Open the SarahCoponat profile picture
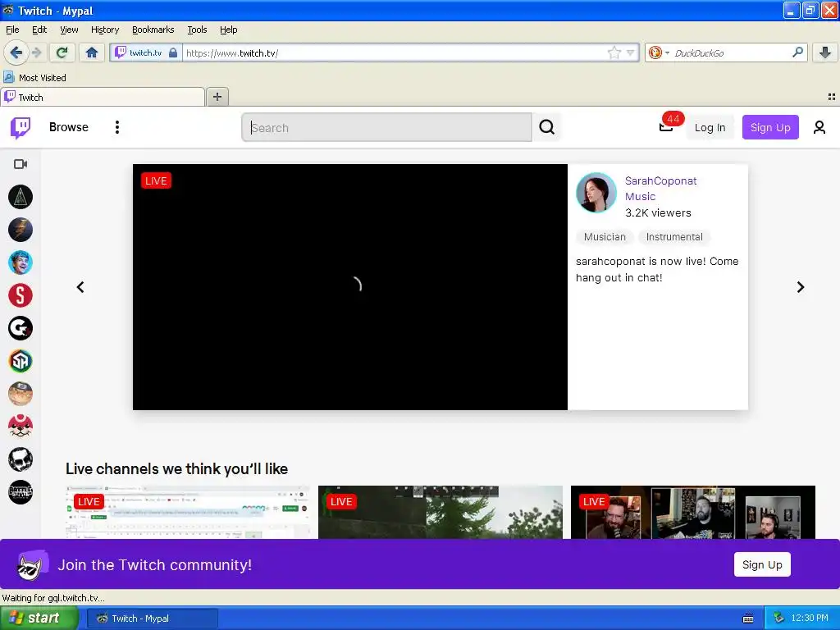Image resolution: width=840 pixels, height=630 pixels. tap(596, 192)
